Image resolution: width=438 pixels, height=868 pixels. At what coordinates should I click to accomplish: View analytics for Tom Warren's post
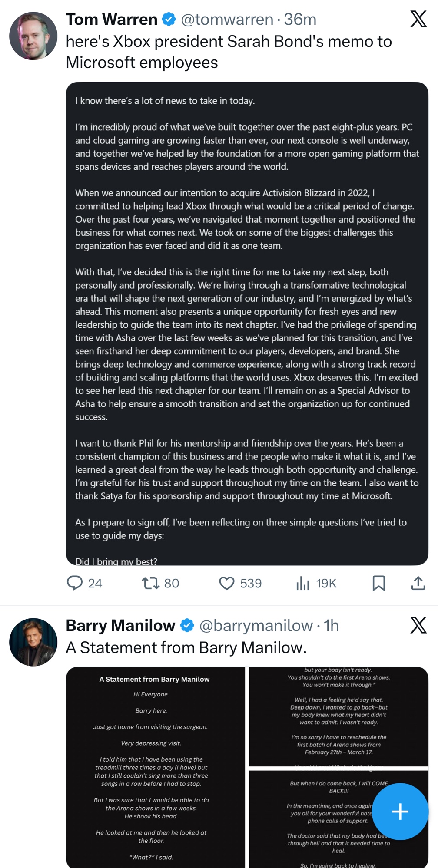[x=303, y=583]
